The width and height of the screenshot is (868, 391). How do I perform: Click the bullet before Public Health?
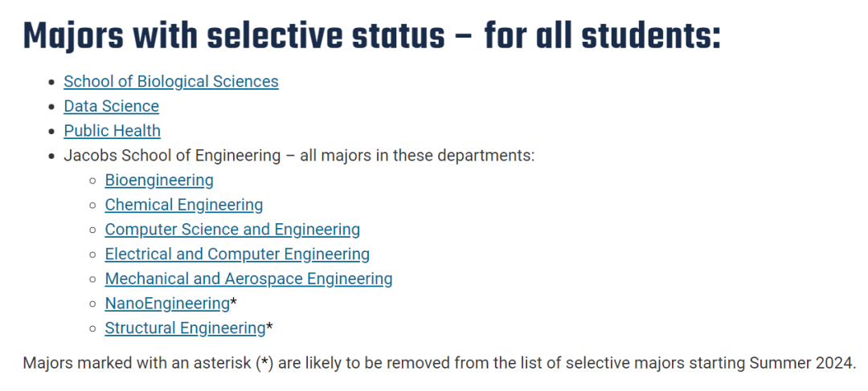click(x=52, y=132)
